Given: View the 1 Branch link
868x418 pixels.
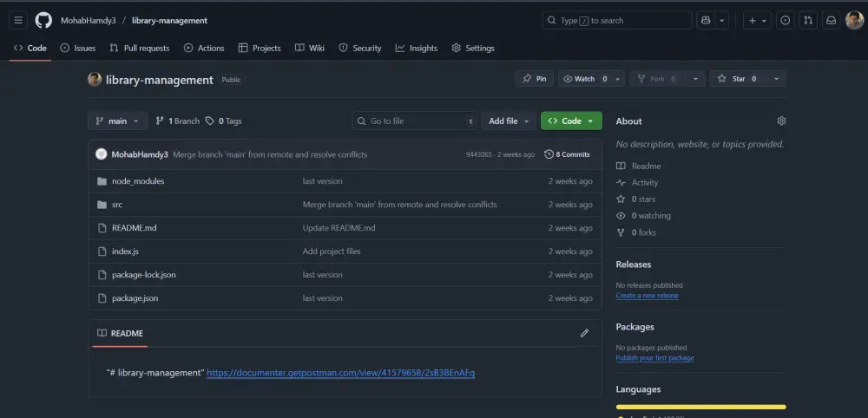Looking at the screenshot, I should coord(177,121).
